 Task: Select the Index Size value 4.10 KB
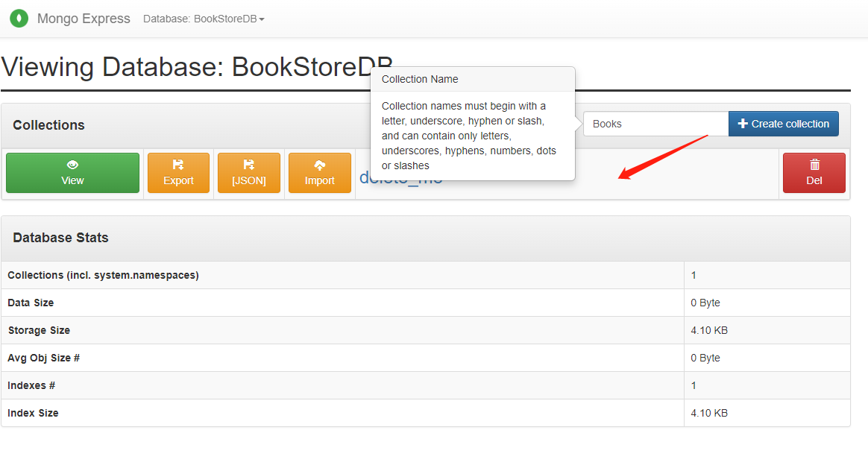709,413
